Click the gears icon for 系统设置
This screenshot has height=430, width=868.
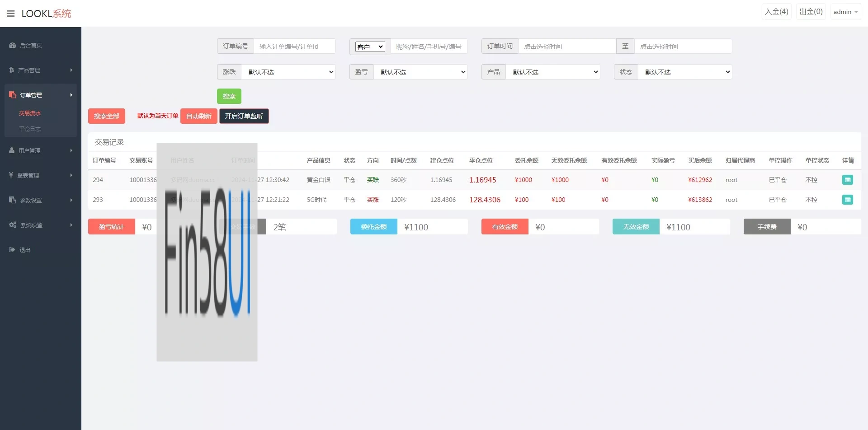[x=13, y=225]
